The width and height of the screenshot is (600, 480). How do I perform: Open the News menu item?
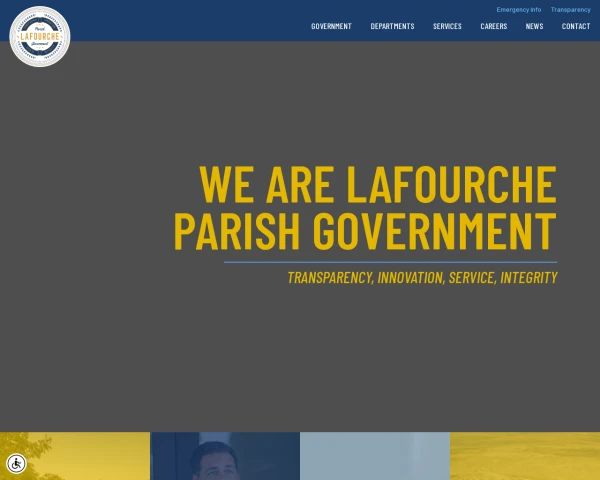pyautogui.click(x=534, y=26)
